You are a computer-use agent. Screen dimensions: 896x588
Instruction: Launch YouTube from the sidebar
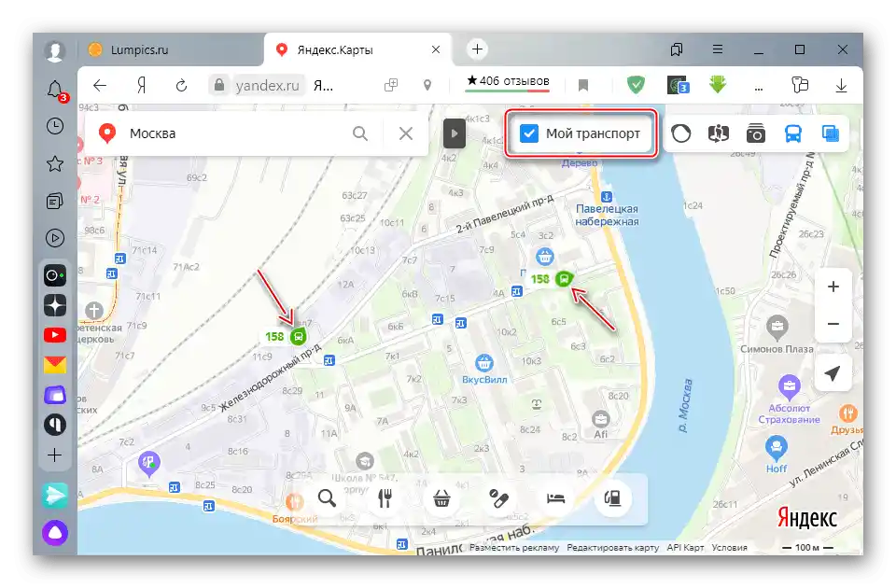pyautogui.click(x=55, y=335)
